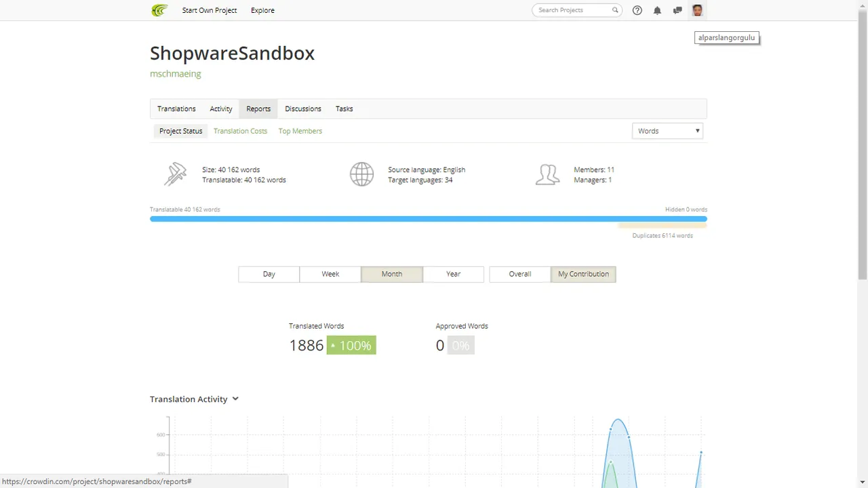Switch to the Activity tab
This screenshot has width=868, height=488.
(221, 108)
